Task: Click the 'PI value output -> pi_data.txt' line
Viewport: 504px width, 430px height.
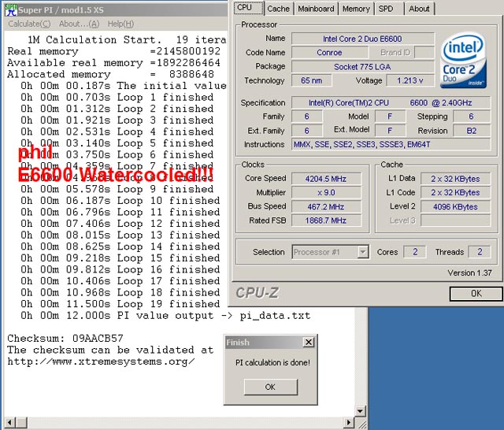Action: 165,316
